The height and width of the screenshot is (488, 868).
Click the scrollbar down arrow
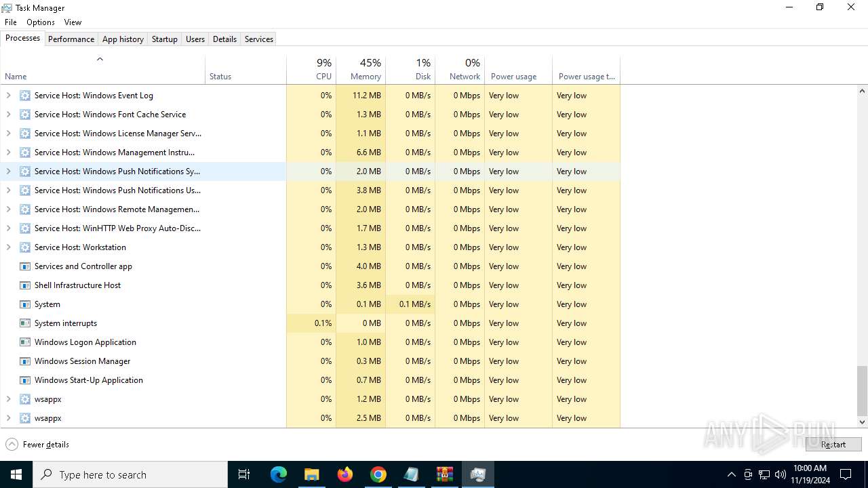862,422
